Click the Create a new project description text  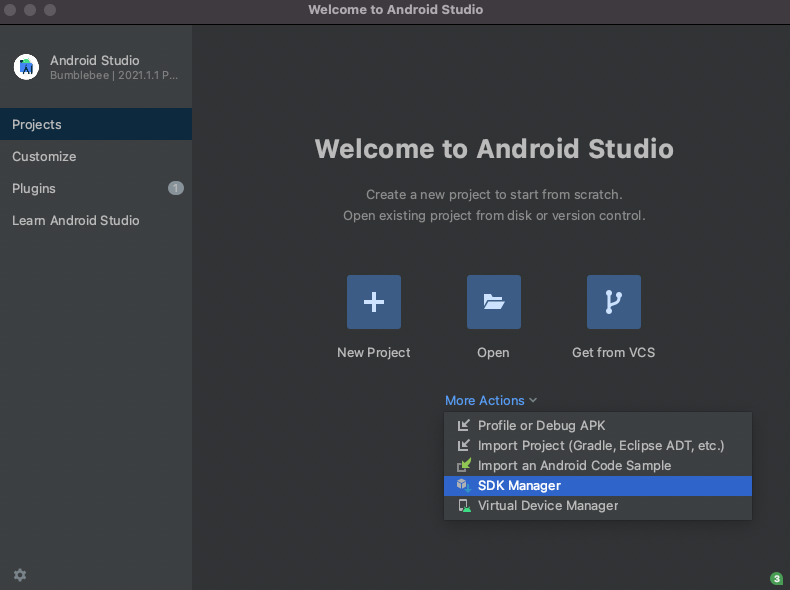pos(494,194)
